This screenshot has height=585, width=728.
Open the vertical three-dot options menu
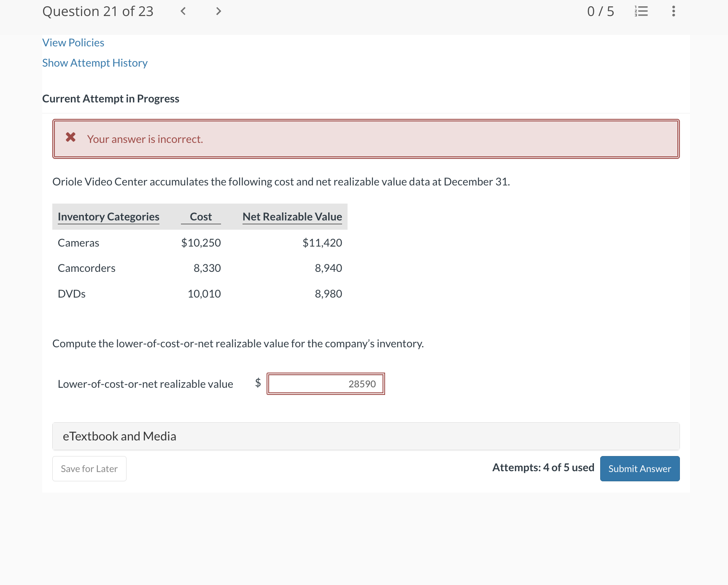(674, 11)
